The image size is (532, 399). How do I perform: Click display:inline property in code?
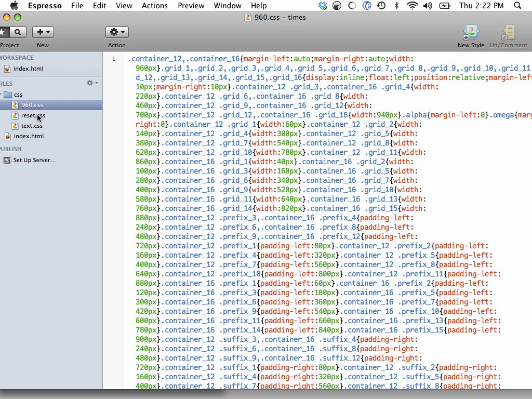(335, 77)
